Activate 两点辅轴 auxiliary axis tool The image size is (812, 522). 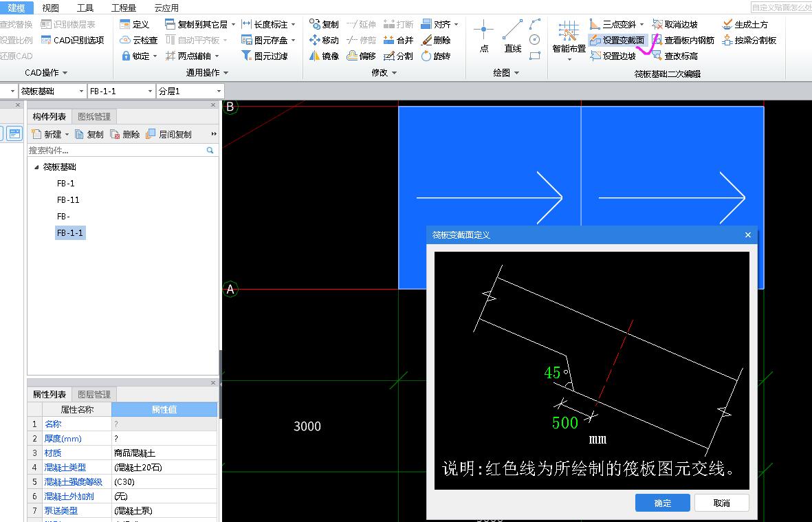[188, 56]
